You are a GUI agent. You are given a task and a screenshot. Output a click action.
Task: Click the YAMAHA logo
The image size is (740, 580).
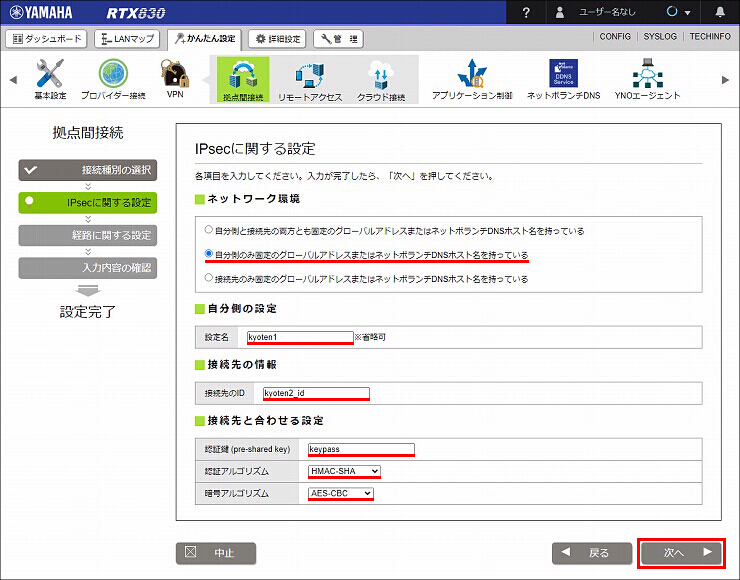tap(41, 12)
